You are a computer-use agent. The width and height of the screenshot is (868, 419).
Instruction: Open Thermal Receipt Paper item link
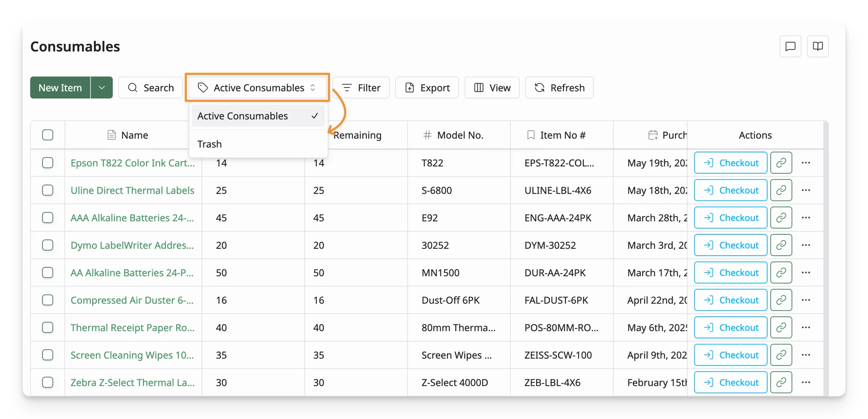[132, 328]
